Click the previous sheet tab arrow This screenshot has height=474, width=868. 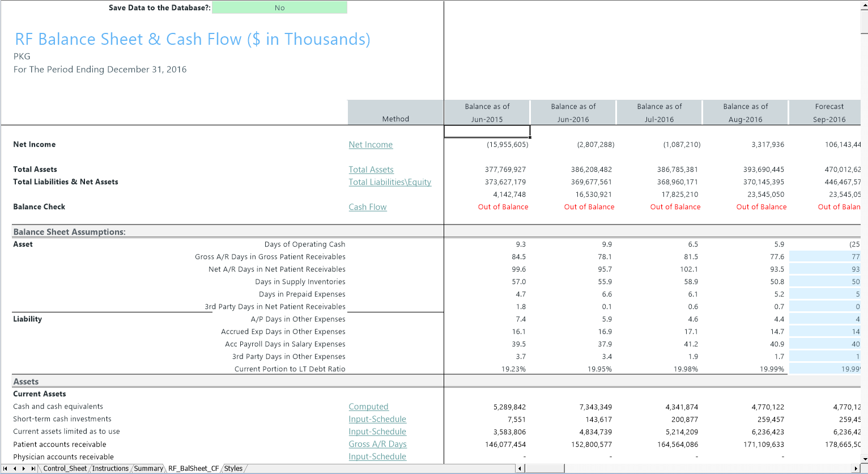[15, 468]
